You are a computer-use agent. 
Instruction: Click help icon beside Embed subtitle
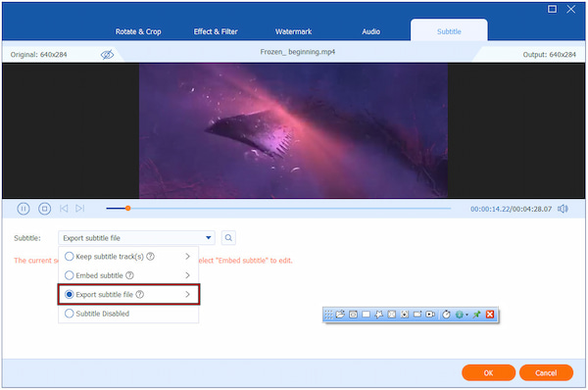pos(129,275)
